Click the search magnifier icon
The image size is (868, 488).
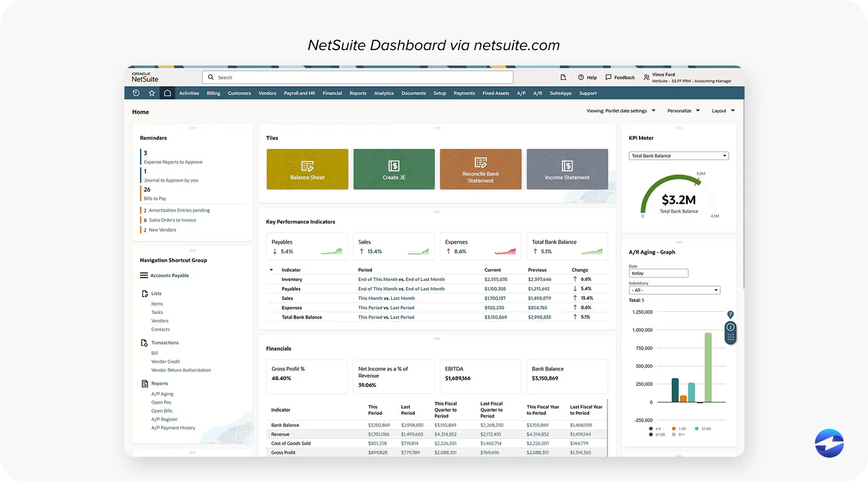[211, 77]
